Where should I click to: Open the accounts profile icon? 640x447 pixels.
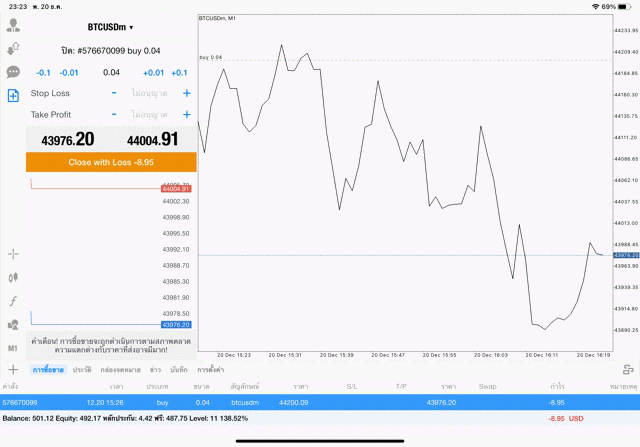click(14, 26)
